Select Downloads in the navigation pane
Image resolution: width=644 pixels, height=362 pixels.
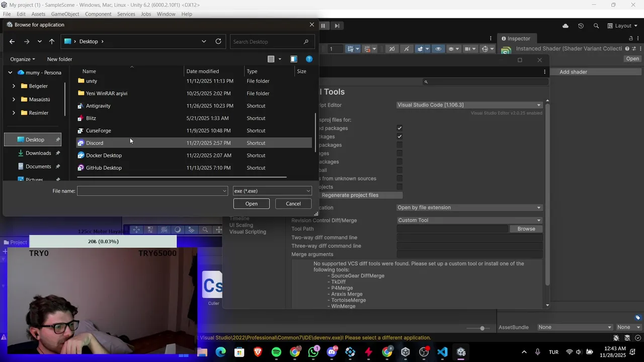[x=38, y=153]
